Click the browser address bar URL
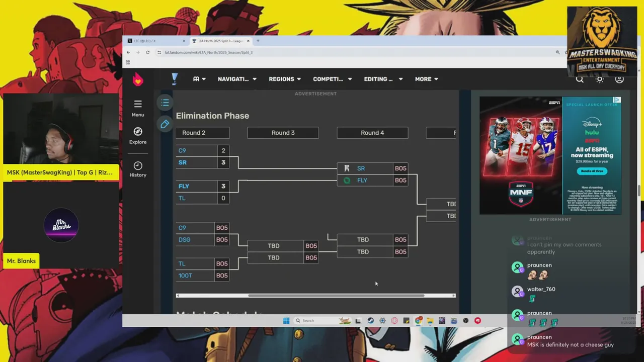Screen dimensions: 644x362 pos(209,52)
